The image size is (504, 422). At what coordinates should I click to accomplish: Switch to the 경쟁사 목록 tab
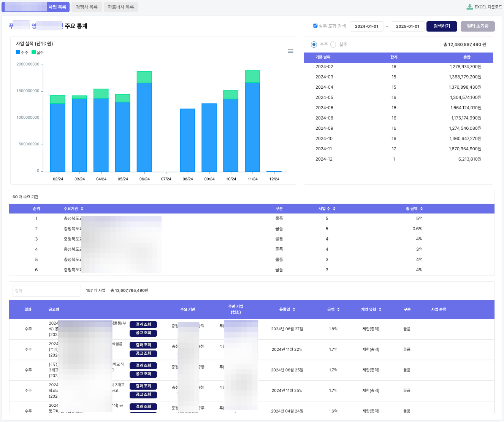pos(87,7)
